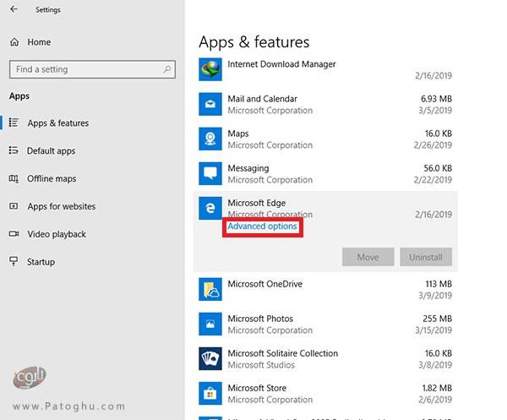Click the search magnifier icon
This screenshot has height=420, width=507.
[167, 68]
